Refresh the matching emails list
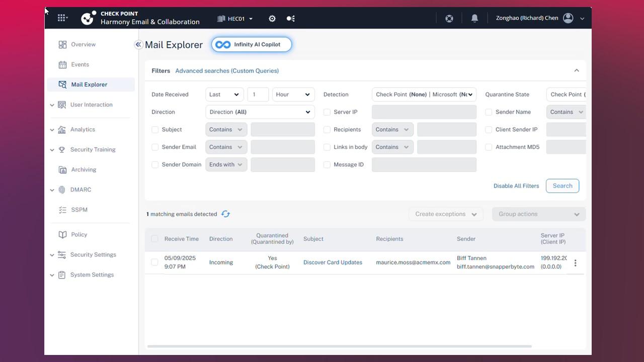644x362 pixels. [225, 214]
